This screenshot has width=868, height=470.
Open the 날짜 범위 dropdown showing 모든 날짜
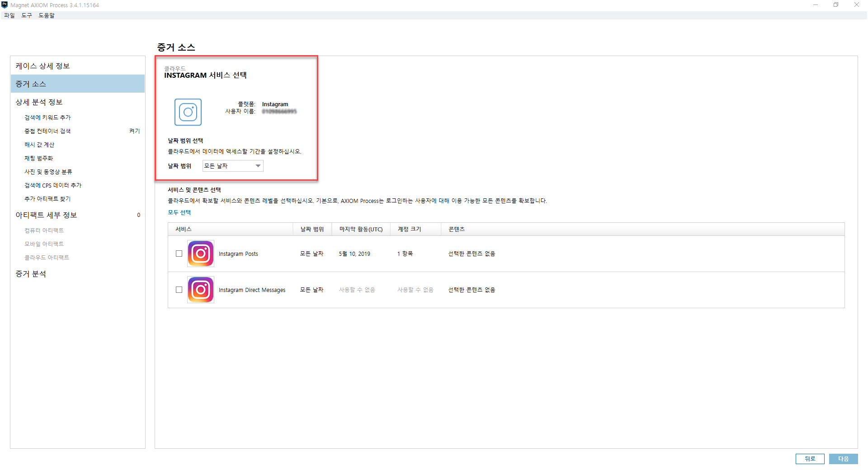tap(233, 166)
